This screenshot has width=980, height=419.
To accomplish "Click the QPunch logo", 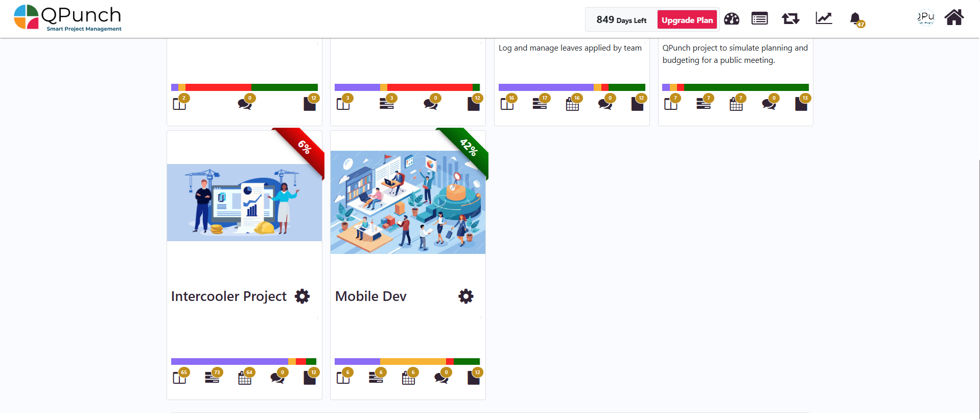I will 68,18.
